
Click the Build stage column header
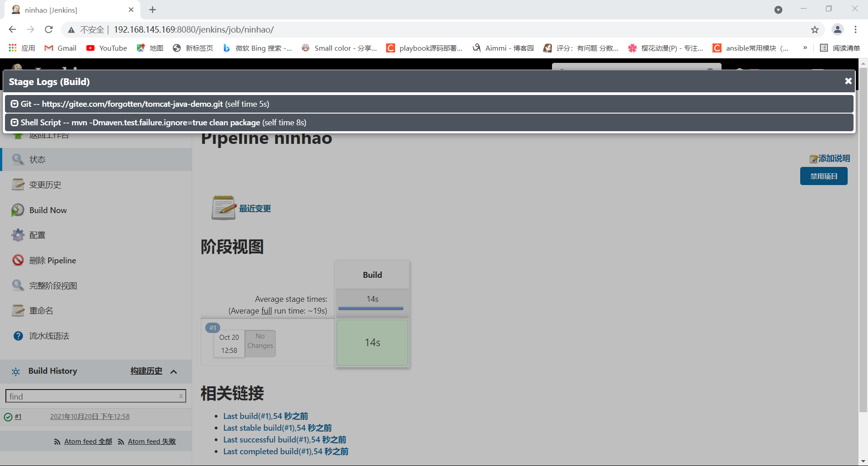click(372, 275)
